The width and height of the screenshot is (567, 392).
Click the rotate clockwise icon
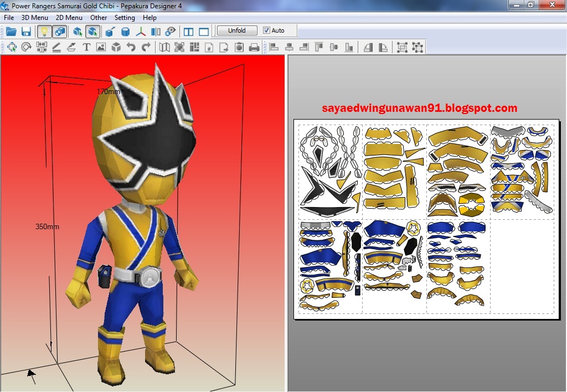coord(383,47)
